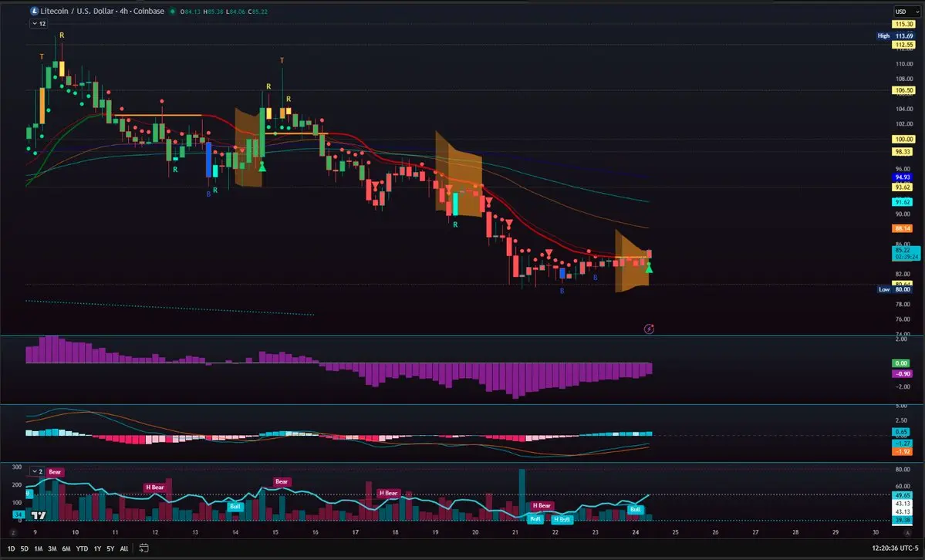Click the cyan 91.62 price label
The width and height of the screenshot is (925, 560).
click(903, 202)
